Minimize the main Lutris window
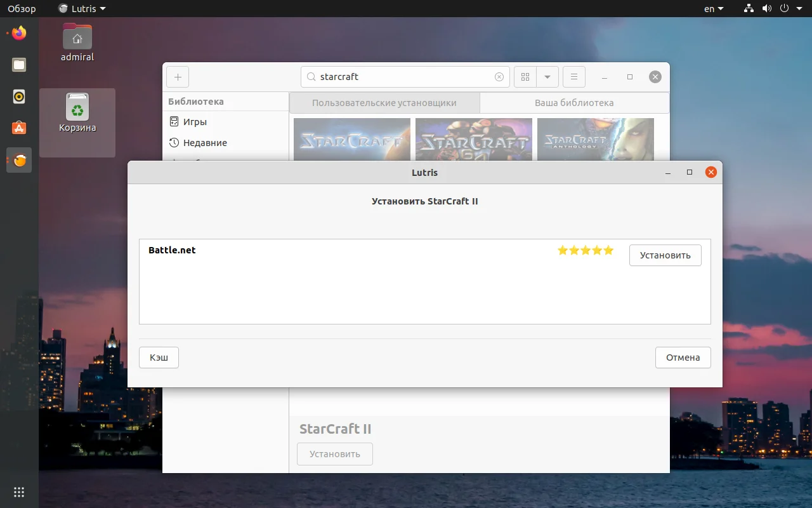The image size is (812, 508). click(x=605, y=77)
